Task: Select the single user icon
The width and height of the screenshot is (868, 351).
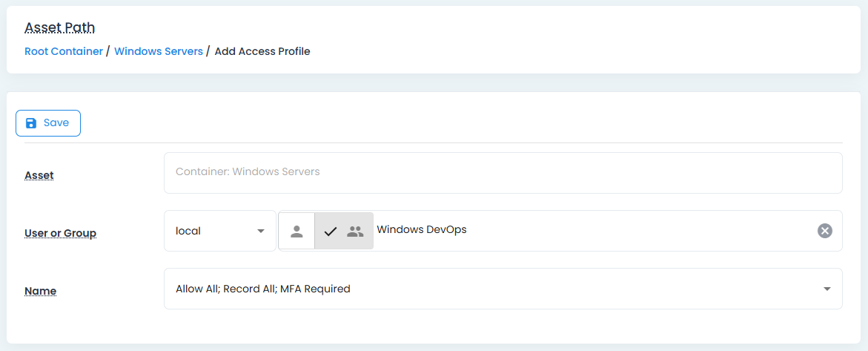Action: click(296, 231)
